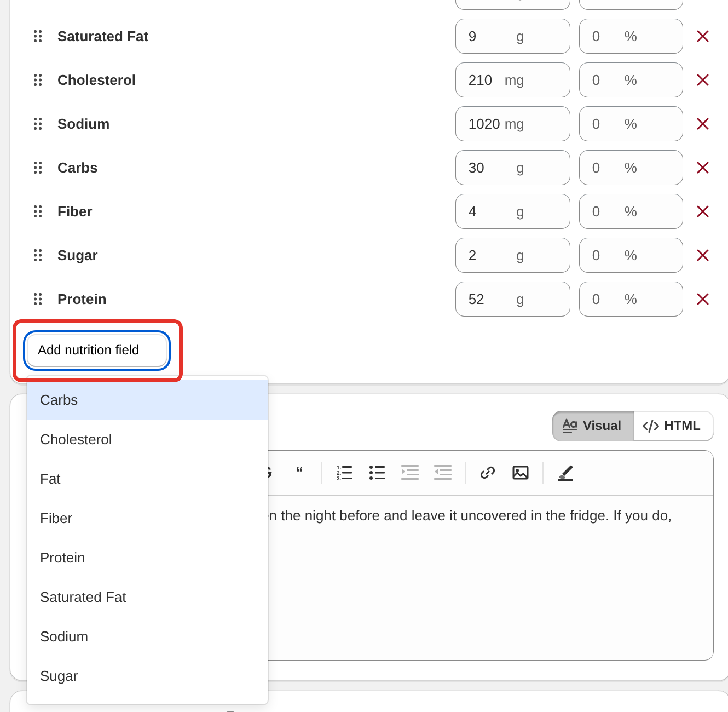
Task: Click the Carbs row drag handle
Action: [38, 168]
